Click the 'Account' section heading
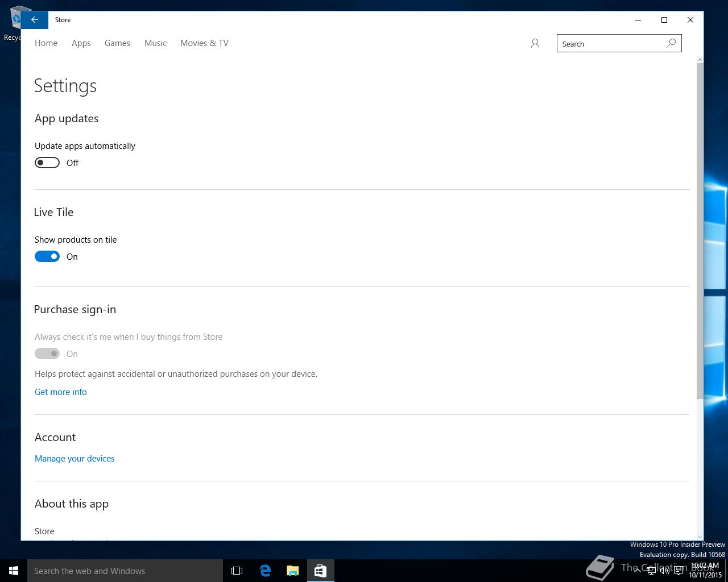728x582 pixels. [x=55, y=437]
